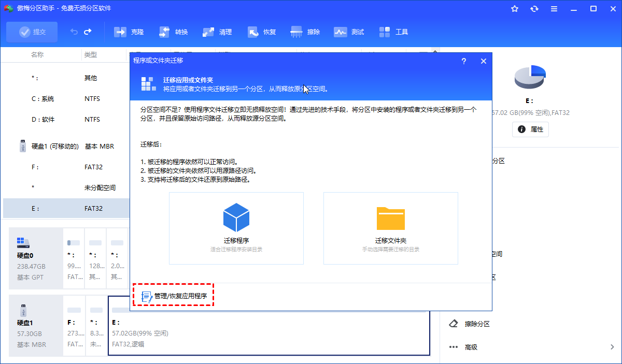This screenshot has width=622, height=364.
Task: Click the 测试 toolbar waveform icon
Action: (x=340, y=32)
